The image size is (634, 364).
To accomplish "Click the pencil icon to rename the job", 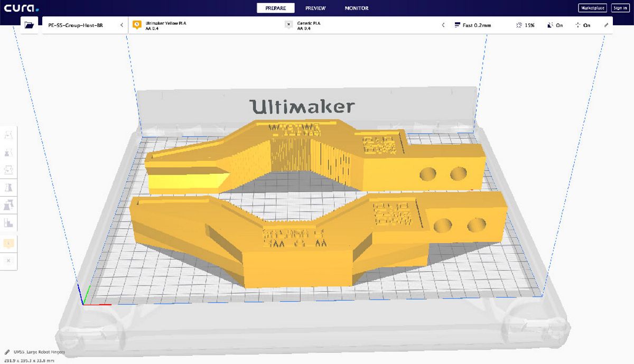I will [7, 352].
